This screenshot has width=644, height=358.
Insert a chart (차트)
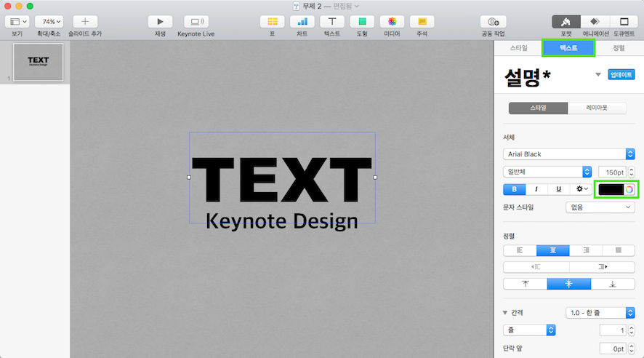[x=302, y=21]
